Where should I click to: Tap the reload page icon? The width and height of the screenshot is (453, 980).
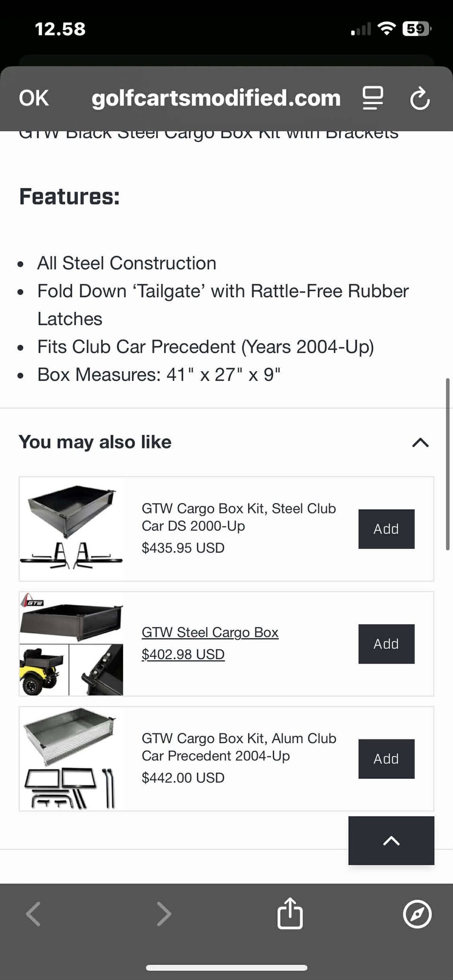click(x=419, y=99)
